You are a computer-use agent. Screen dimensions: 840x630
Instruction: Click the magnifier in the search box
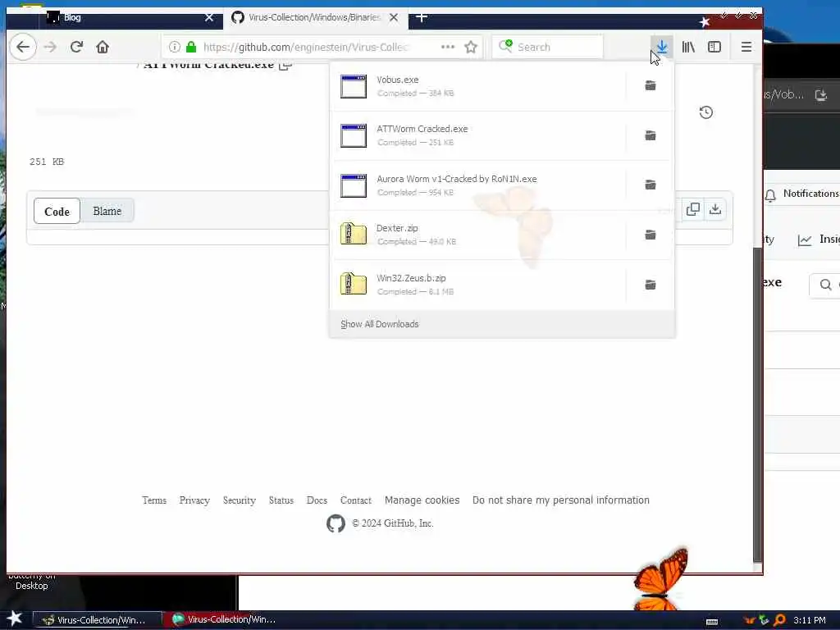pos(505,47)
